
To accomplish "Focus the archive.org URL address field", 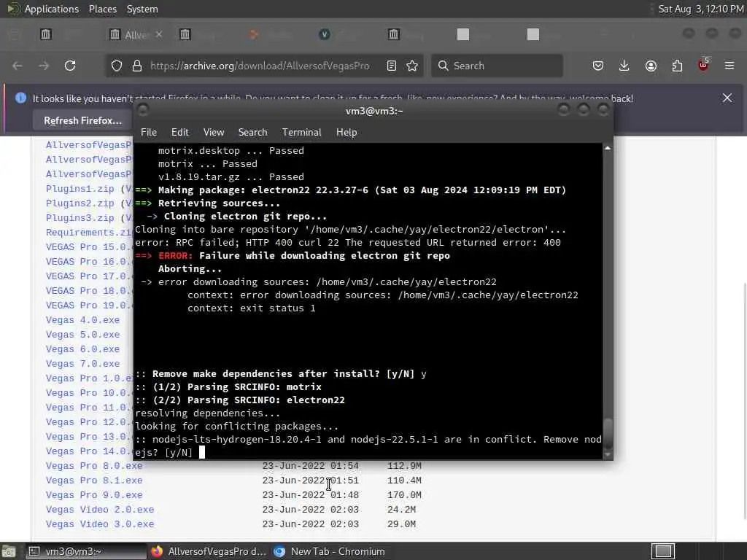I will coord(260,66).
